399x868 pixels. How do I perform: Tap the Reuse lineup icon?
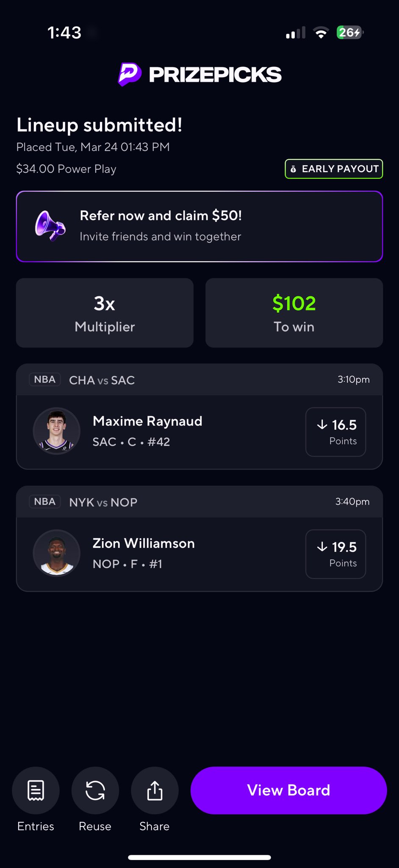coord(95,790)
